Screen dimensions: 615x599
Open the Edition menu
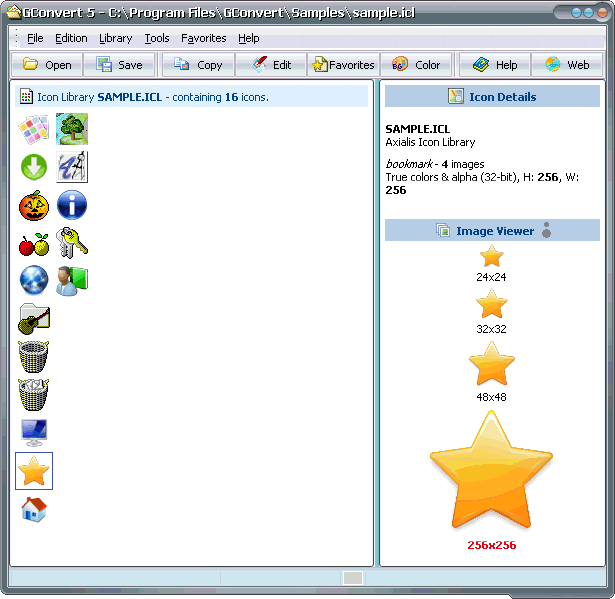(x=71, y=38)
